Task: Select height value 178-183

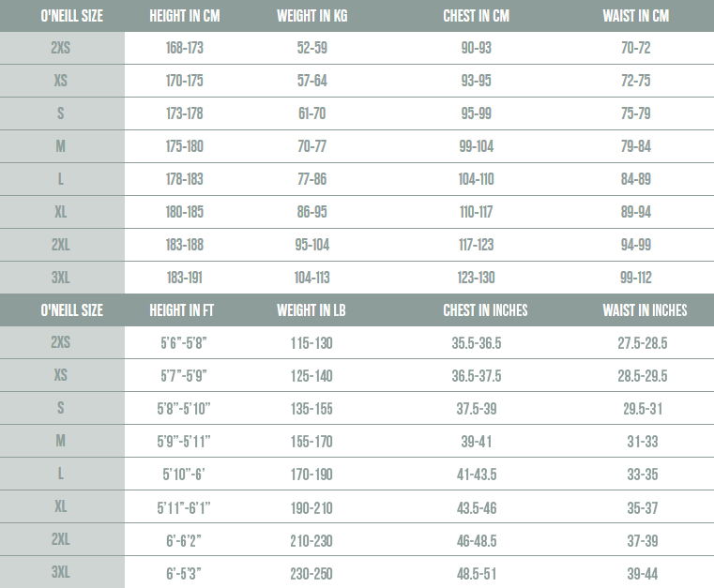Action: [x=185, y=179]
